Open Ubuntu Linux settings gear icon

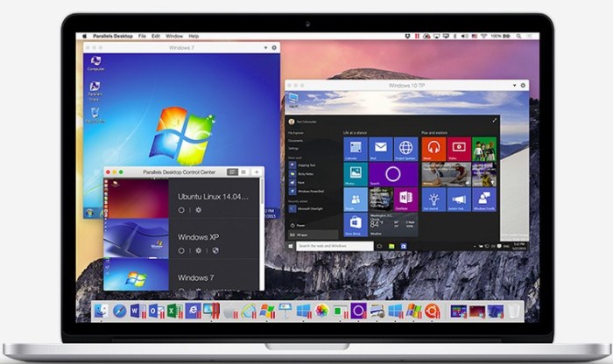[x=198, y=210]
